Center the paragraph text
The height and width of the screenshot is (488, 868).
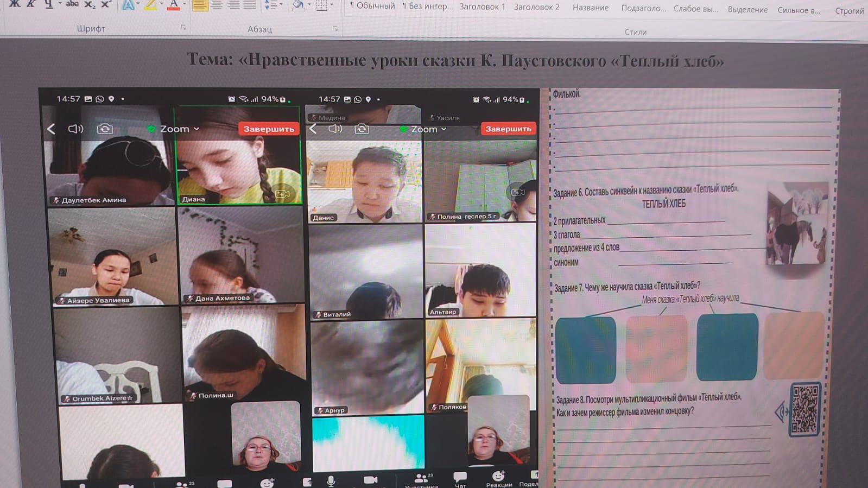pos(217,5)
